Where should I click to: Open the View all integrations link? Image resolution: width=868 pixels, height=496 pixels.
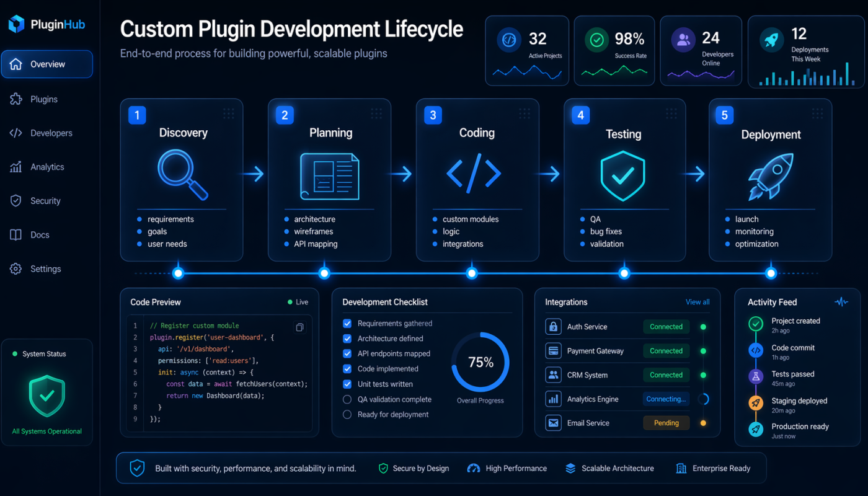point(697,302)
